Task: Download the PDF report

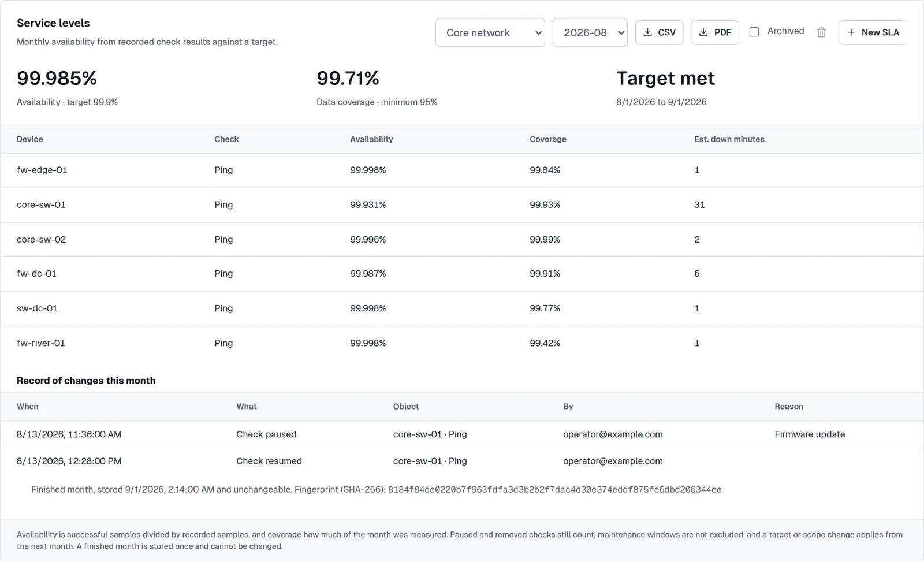Action: [715, 32]
